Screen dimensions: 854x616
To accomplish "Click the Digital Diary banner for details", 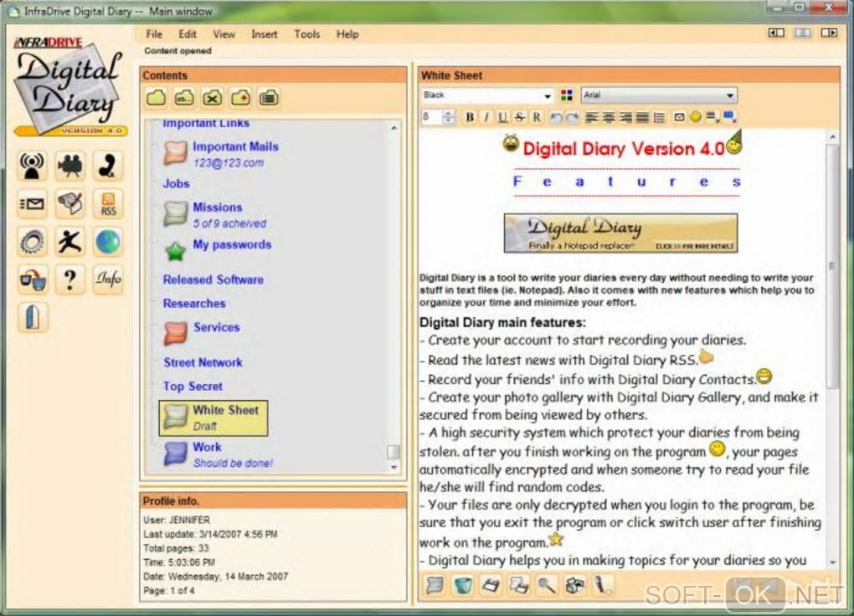I will (x=620, y=234).
